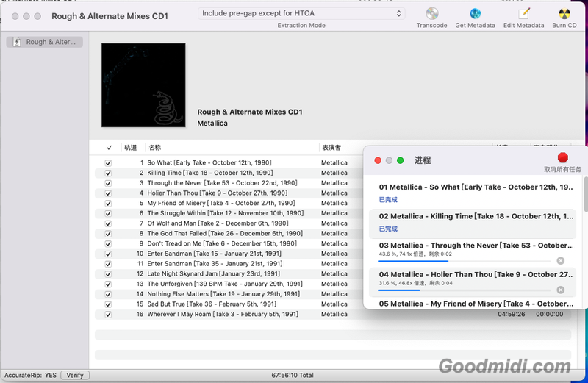
Task: Uncheck track 12 Late Night Skynard Jam
Action: point(108,274)
